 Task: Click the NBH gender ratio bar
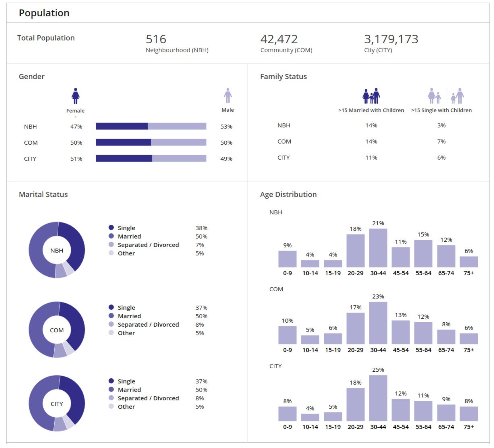tap(151, 126)
